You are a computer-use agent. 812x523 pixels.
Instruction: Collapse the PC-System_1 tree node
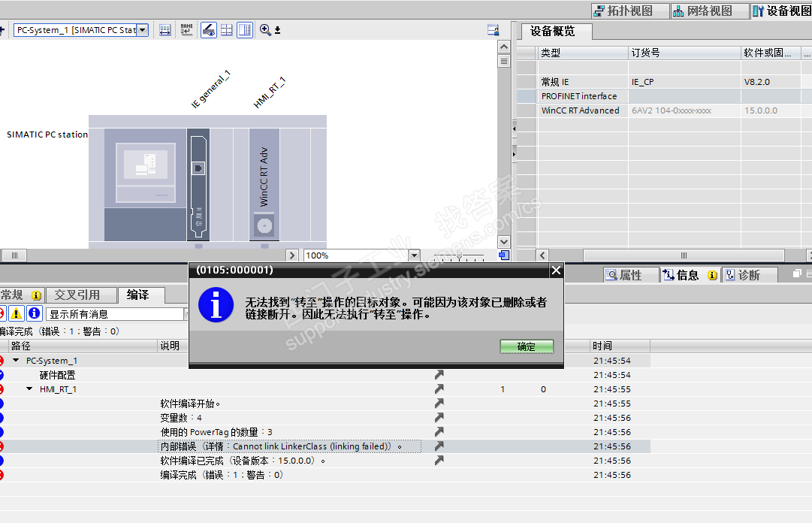click(16, 361)
